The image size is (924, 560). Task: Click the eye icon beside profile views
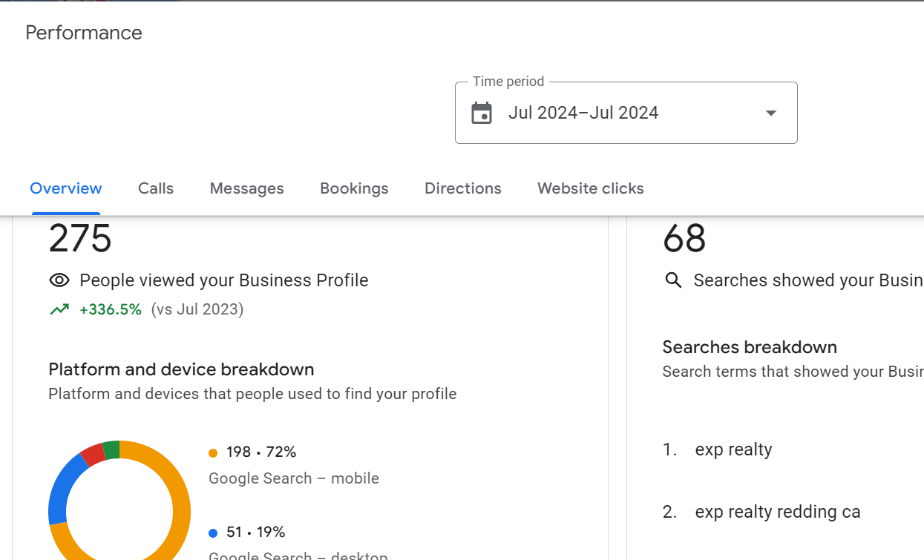pyautogui.click(x=59, y=280)
